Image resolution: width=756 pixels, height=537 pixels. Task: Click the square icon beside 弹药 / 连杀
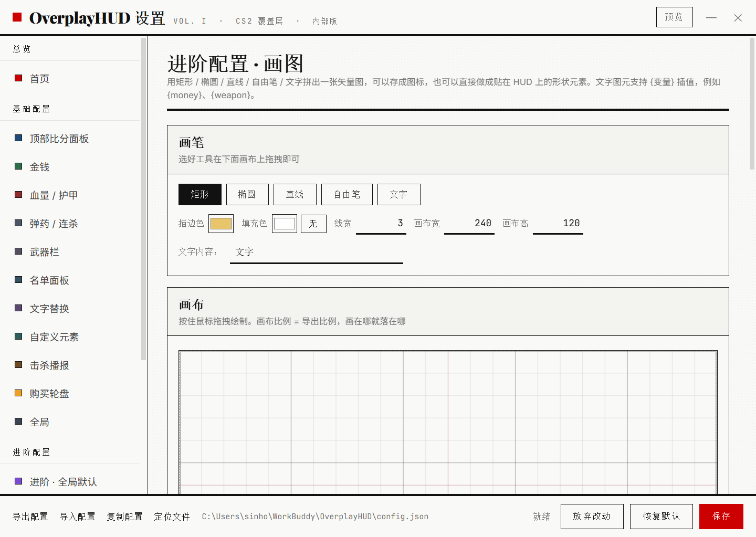18,223
